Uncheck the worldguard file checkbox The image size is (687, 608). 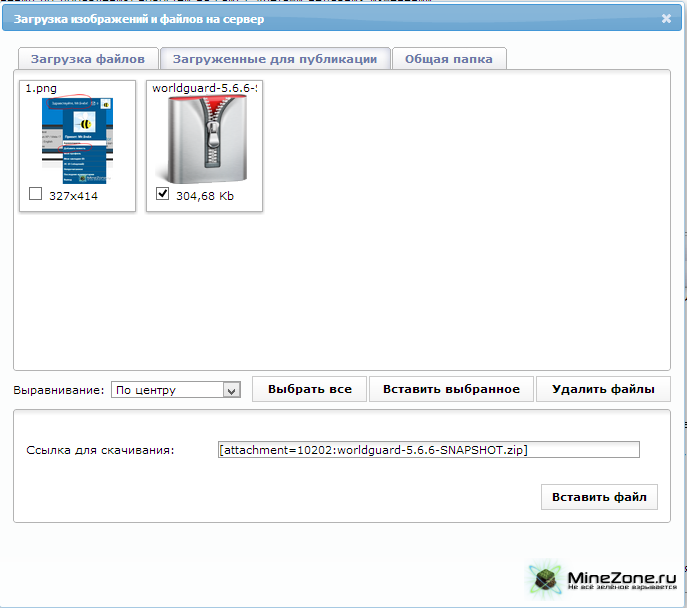tap(163, 195)
